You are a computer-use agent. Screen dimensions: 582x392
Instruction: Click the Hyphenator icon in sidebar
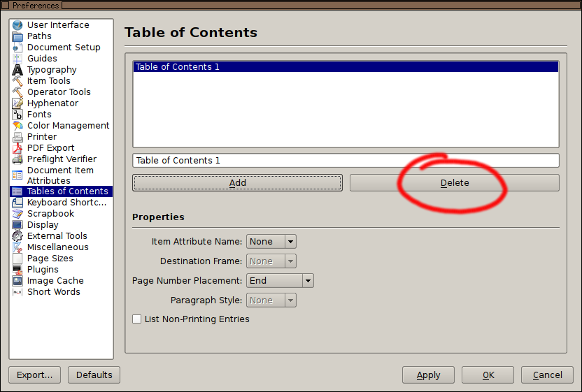click(17, 103)
